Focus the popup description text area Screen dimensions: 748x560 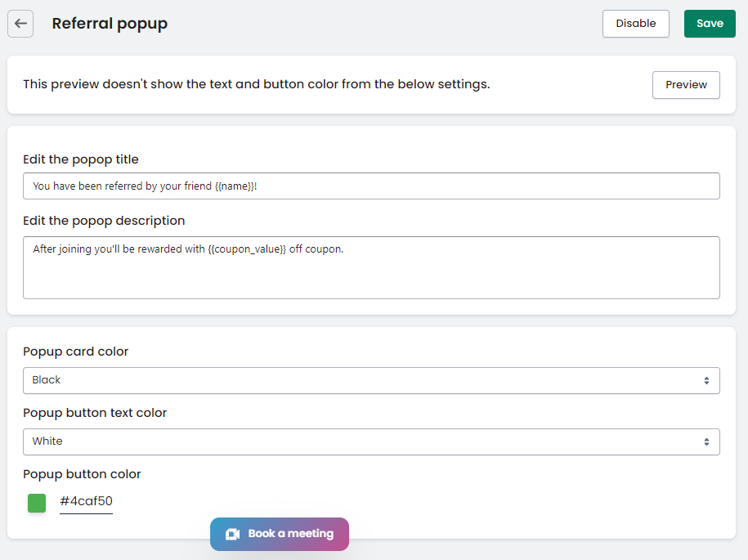370,267
